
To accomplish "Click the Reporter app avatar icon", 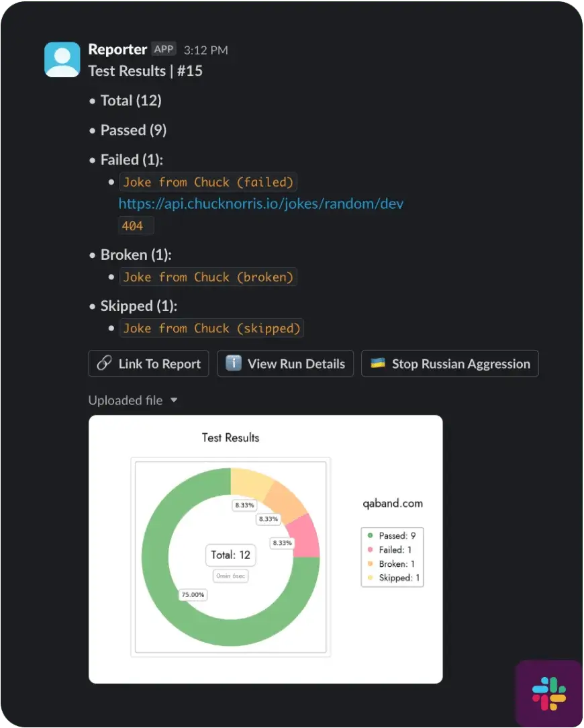I will [62, 59].
